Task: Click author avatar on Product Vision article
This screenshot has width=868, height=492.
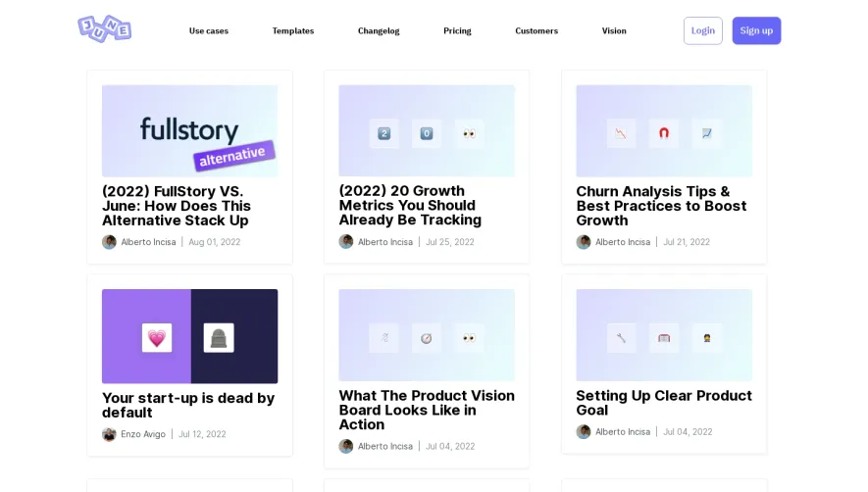Action: point(346,446)
